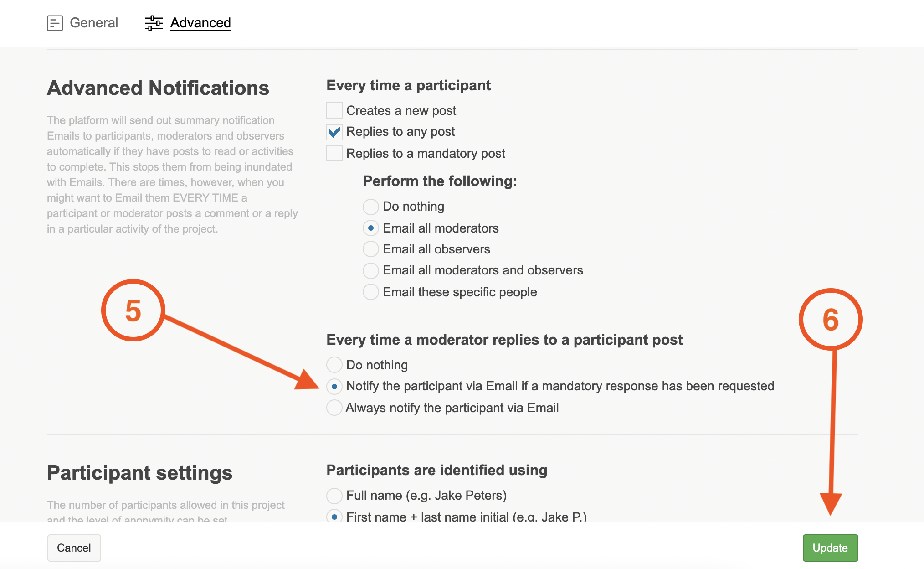Select Do nothing for moderator replies
The height and width of the screenshot is (569, 924).
click(334, 365)
